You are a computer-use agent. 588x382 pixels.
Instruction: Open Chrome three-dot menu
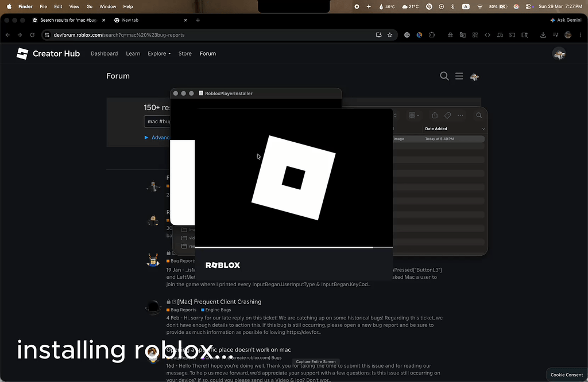581,35
